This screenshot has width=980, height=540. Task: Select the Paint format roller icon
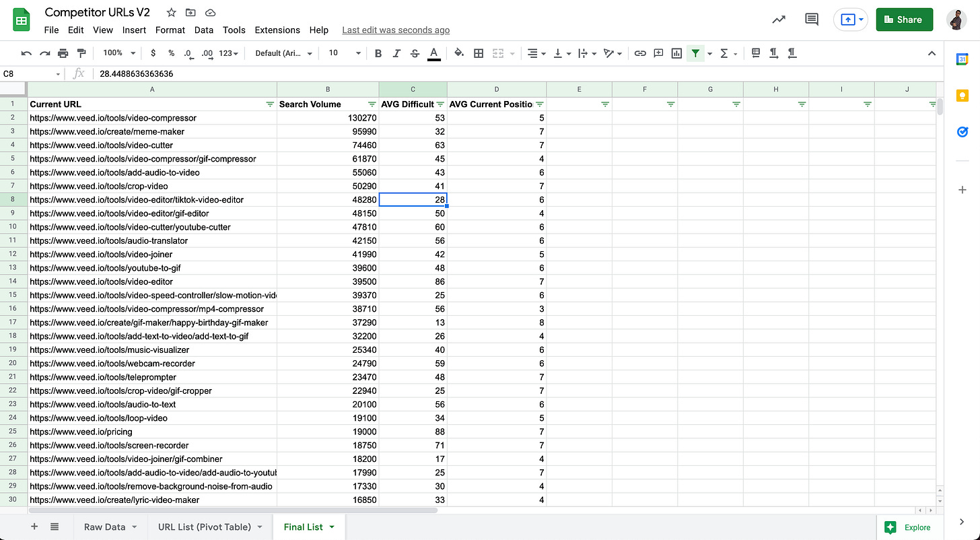click(81, 53)
